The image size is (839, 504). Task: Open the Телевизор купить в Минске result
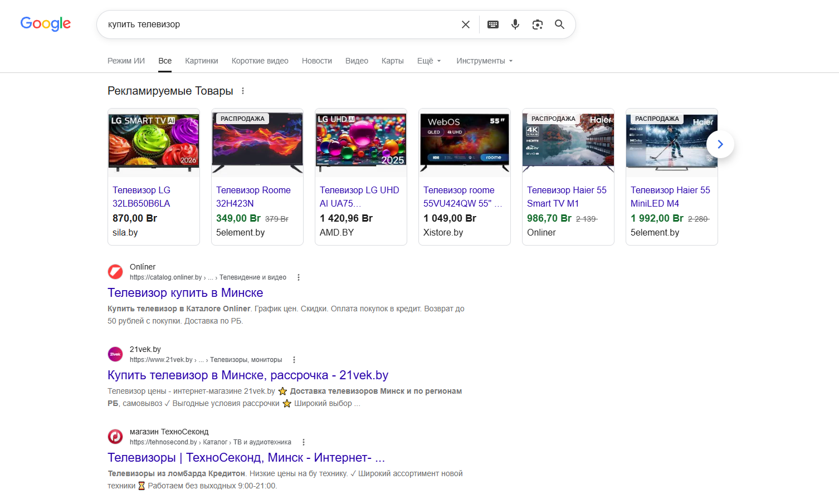click(185, 293)
